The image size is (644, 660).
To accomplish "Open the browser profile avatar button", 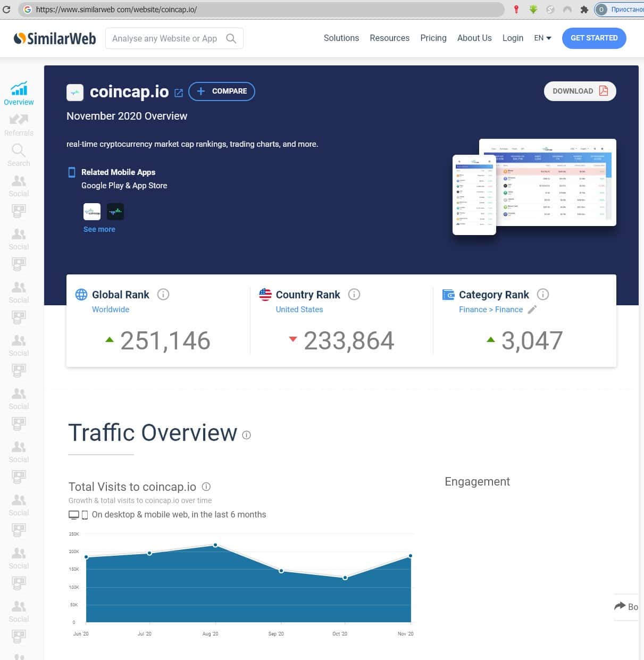I will coord(601,9).
